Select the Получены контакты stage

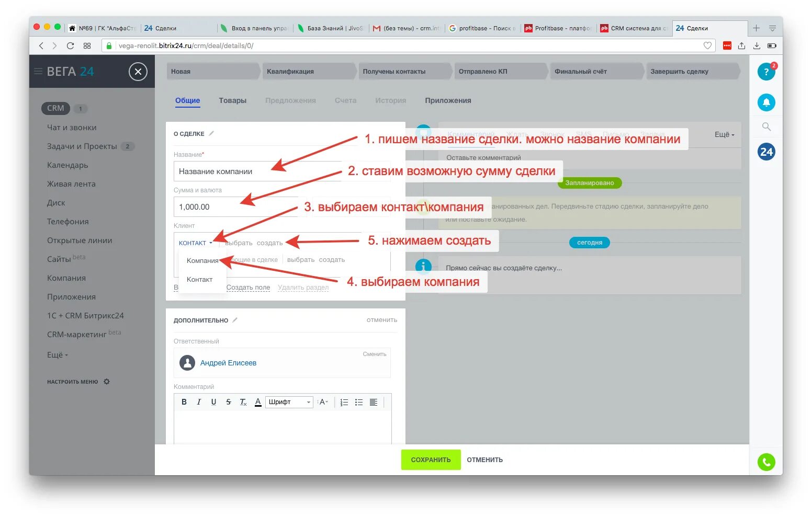coord(404,72)
